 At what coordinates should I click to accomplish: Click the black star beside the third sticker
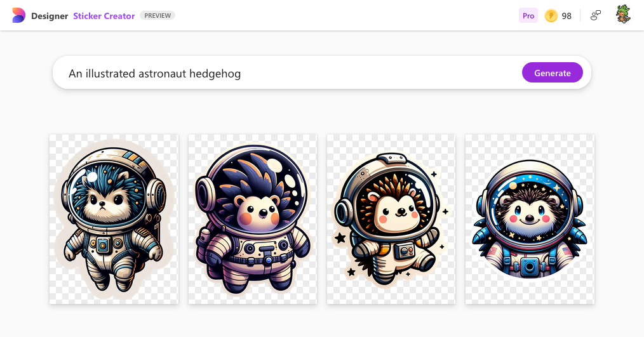pyautogui.click(x=340, y=237)
